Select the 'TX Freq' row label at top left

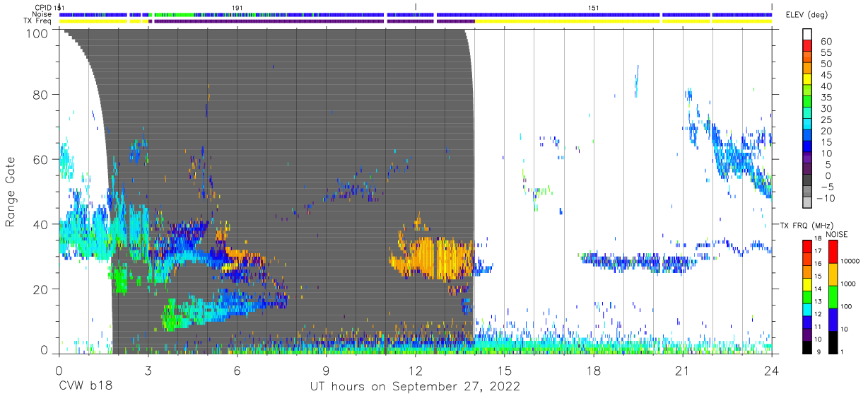37,21
